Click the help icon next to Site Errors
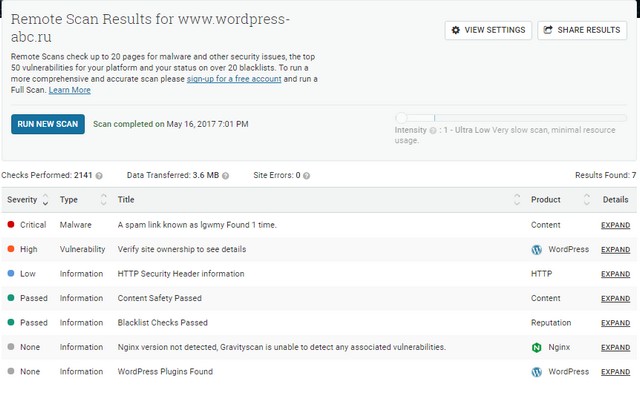 [307, 176]
